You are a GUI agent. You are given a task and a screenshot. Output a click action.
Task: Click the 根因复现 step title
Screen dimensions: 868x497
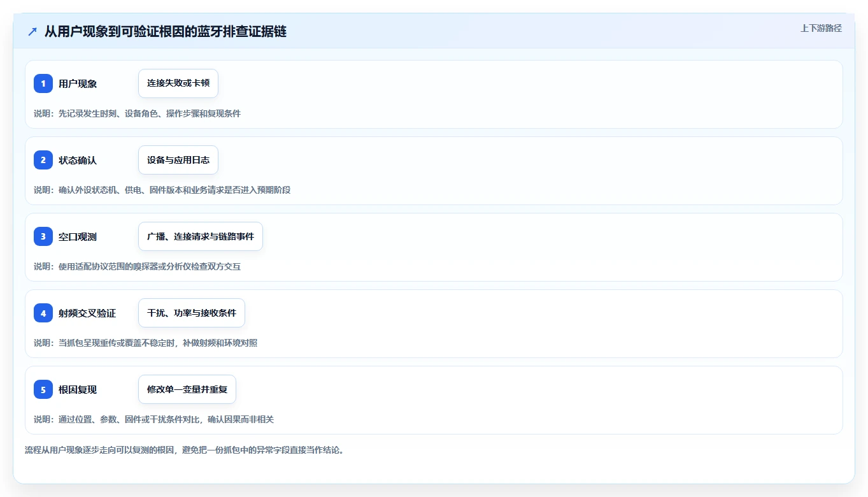pyautogui.click(x=78, y=389)
